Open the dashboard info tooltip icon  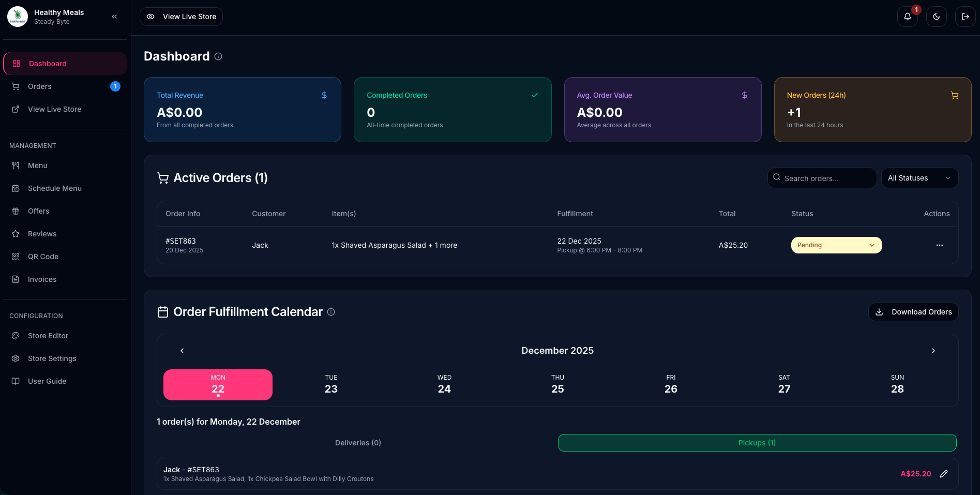(x=218, y=56)
